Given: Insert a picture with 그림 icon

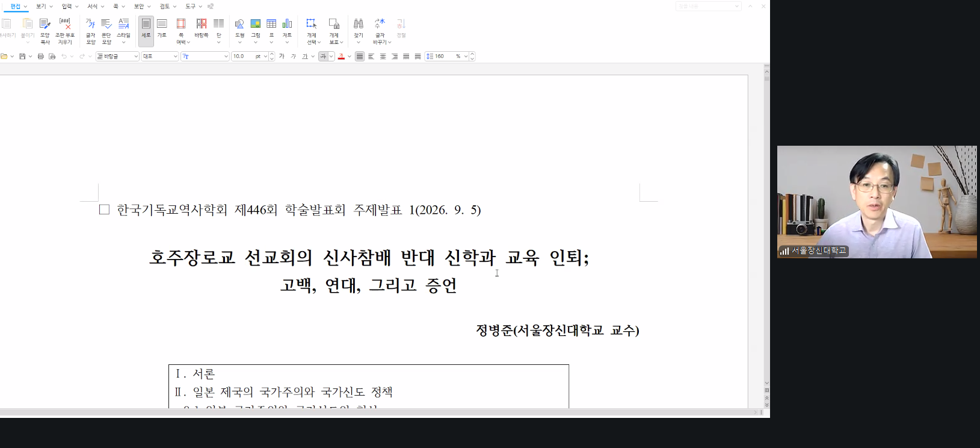Looking at the screenshot, I should [256, 31].
